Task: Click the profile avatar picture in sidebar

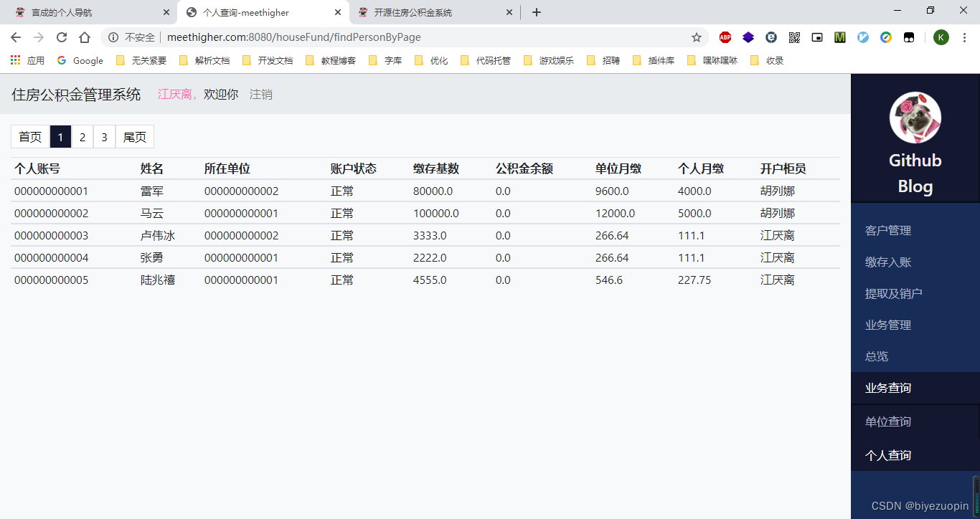Action: pos(915,118)
